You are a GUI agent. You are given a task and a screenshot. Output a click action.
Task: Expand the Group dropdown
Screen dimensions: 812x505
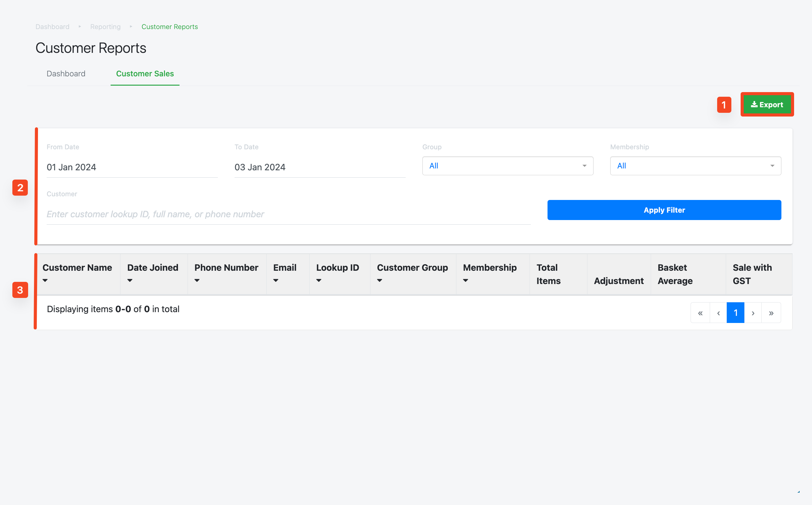[507, 166]
